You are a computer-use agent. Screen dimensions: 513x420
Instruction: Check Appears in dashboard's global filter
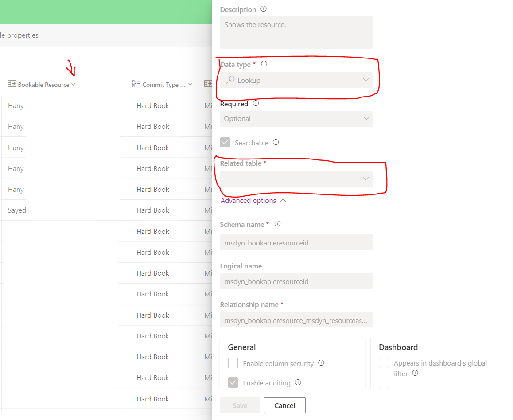pos(384,363)
